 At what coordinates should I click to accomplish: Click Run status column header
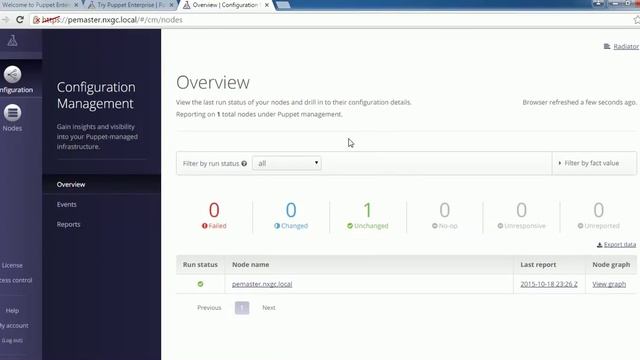[x=200, y=264]
